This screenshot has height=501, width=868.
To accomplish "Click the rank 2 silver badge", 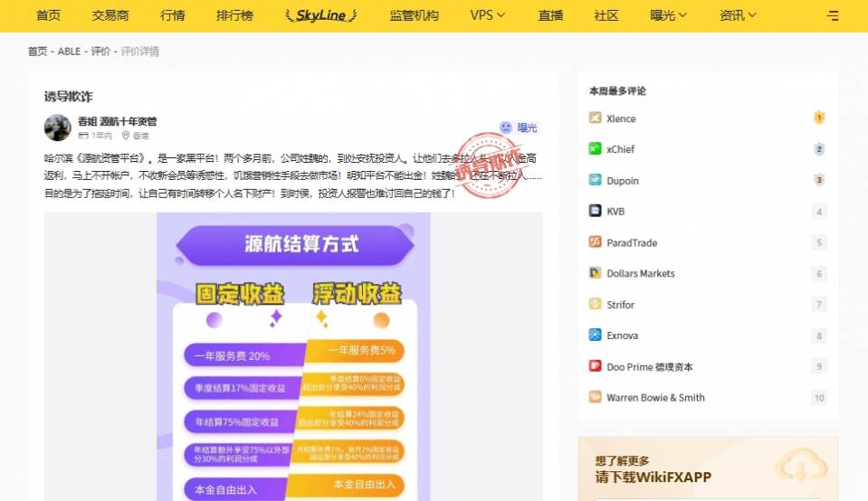I will point(819,148).
